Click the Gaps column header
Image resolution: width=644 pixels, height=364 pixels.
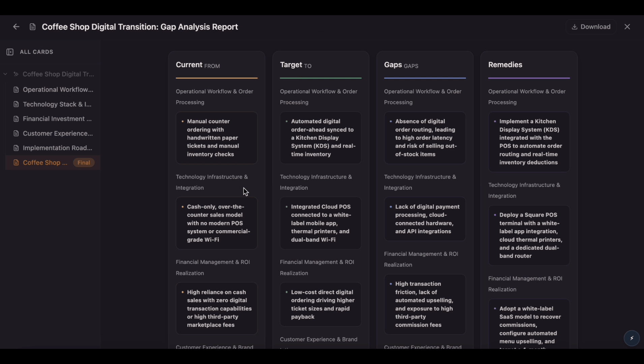tap(401, 65)
